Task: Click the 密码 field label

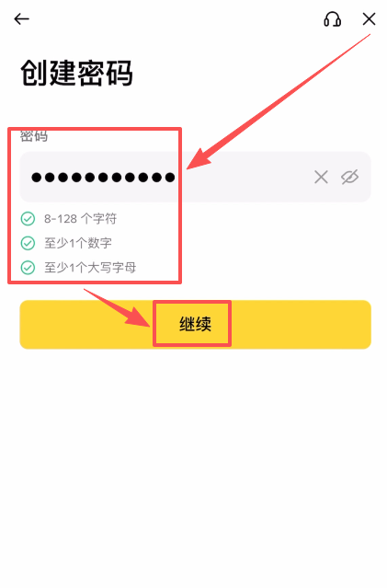Action: [34, 136]
